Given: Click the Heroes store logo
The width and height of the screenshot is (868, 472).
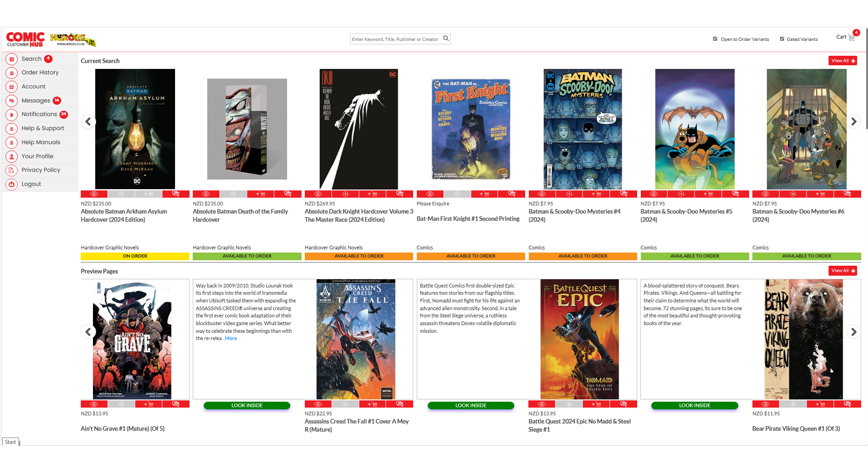Looking at the screenshot, I should (73, 39).
